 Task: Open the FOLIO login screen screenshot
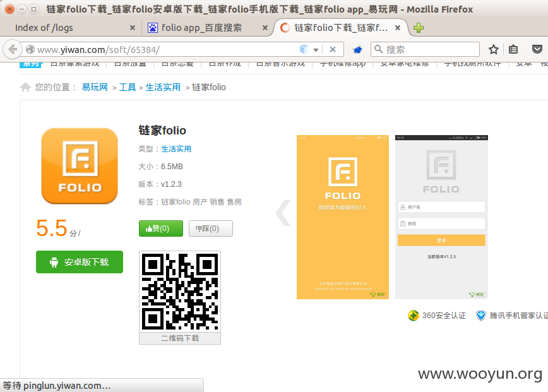(x=441, y=217)
